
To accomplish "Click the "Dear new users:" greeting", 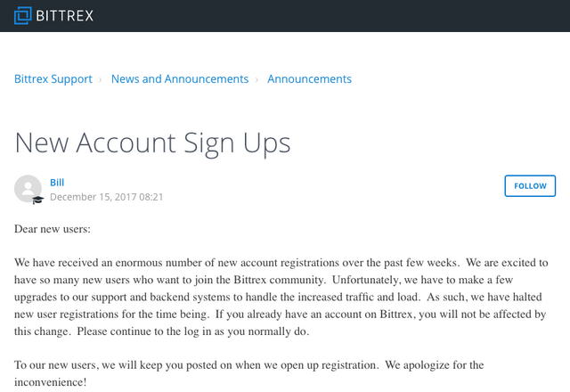I will click(x=53, y=229).
